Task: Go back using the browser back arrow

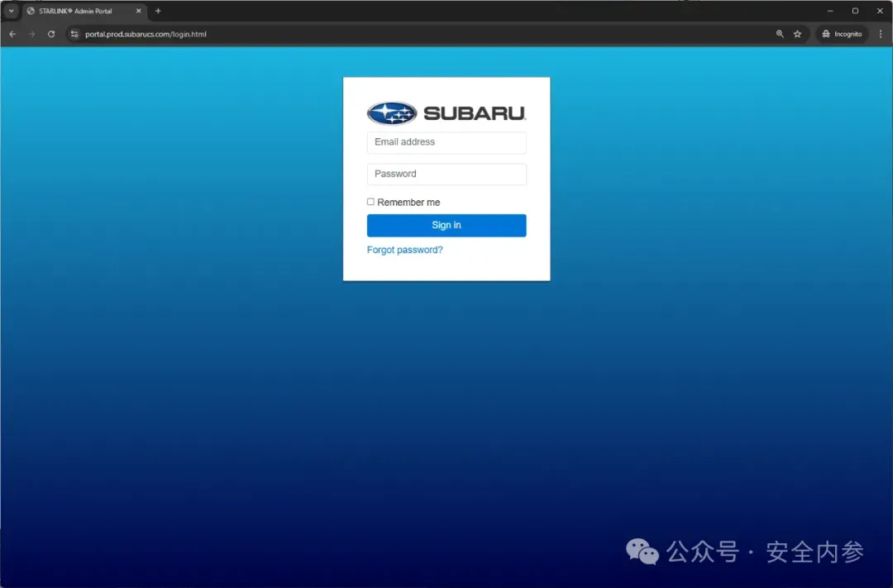Action: [x=12, y=34]
